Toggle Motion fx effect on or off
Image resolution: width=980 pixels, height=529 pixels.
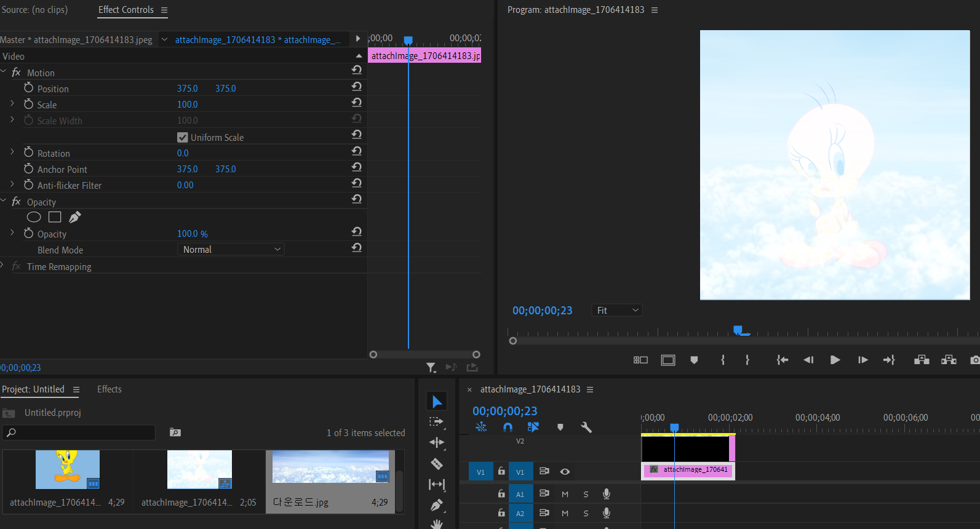pyautogui.click(x=17, y=72)
